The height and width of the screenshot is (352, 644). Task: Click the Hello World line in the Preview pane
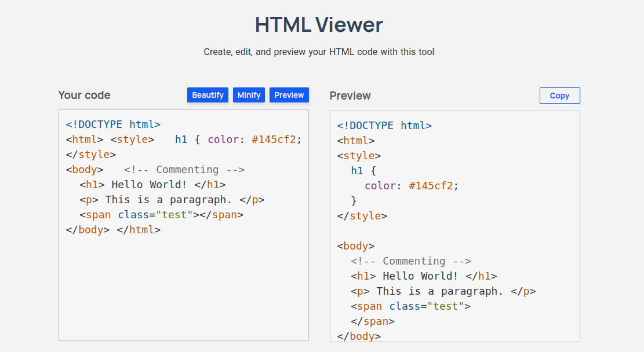pyautogui.click(x=423, y=276)
